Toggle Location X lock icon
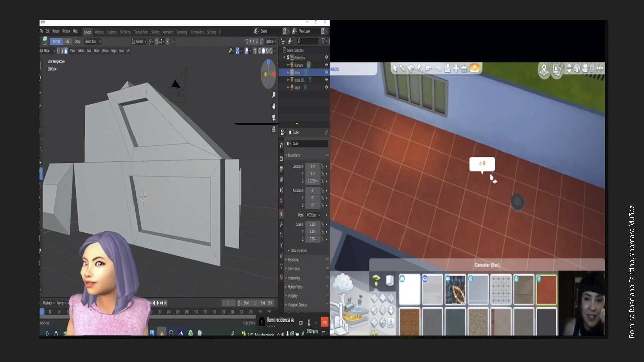644x362 pixels. click(x=323, y=166)
